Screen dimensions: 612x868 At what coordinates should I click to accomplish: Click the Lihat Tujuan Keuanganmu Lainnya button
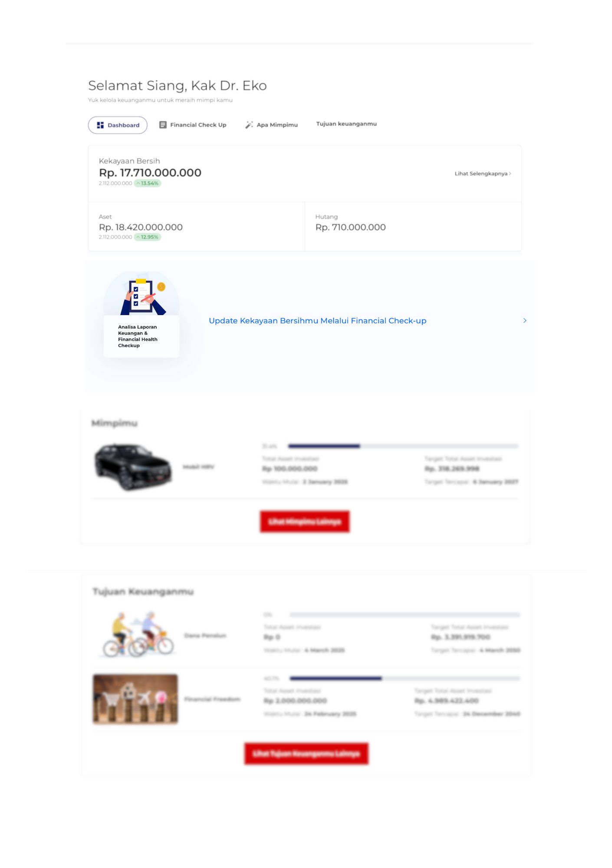coord(306,753)
